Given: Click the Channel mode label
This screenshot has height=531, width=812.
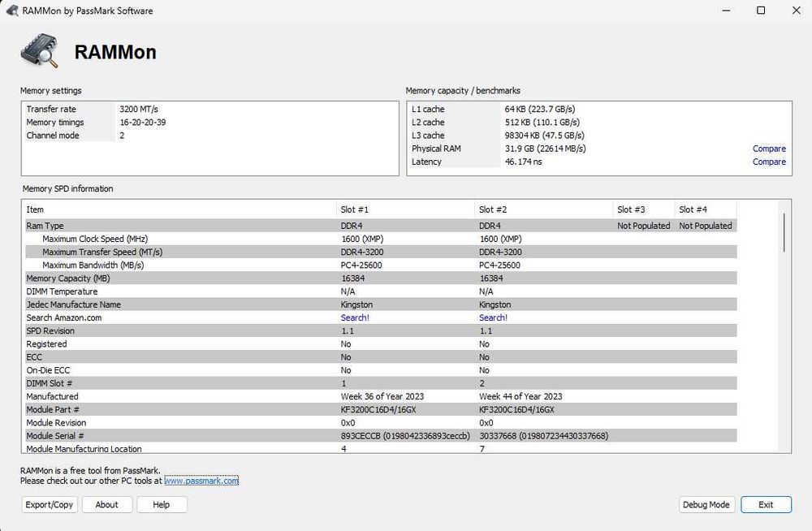Looking at the screenshot, I should click(53, 136).
